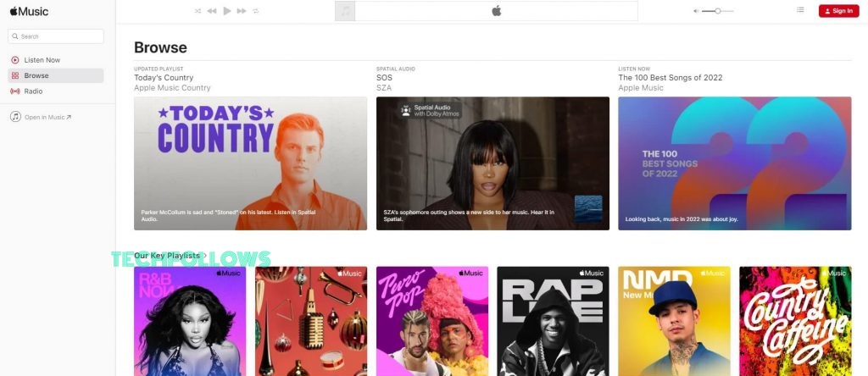Viewport: 868px width, 376px height.
Task: Open Listen Now in the sidebar
Action: click(55, 60)
